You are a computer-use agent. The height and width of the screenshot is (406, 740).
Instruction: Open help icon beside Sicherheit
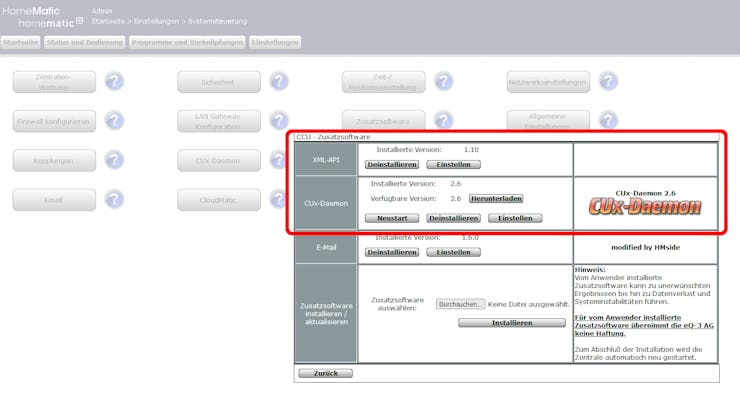[279, 82]
